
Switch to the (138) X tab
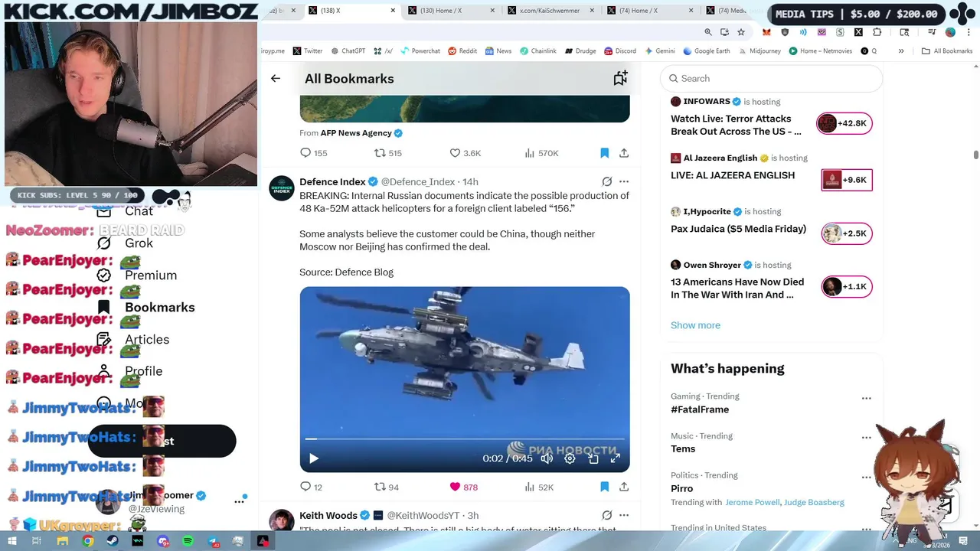[x=352, y=11]
